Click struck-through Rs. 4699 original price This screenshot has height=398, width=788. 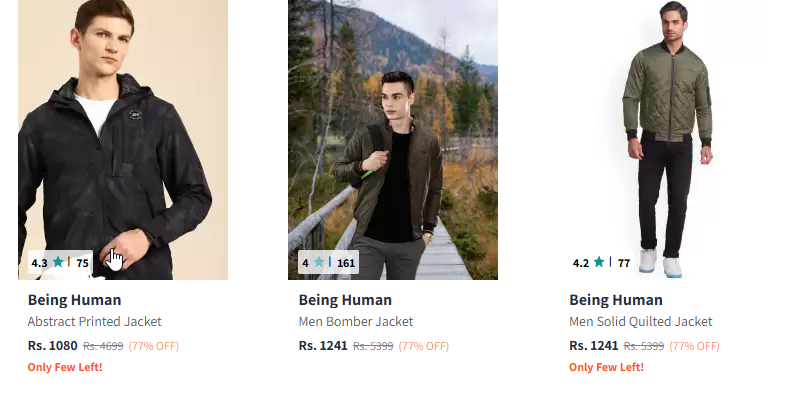103,346
